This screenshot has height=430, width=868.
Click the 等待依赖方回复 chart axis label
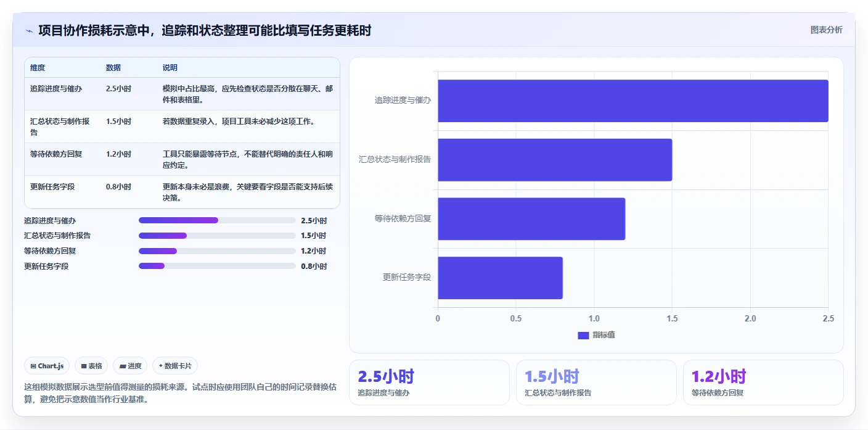tap(403, 218)
